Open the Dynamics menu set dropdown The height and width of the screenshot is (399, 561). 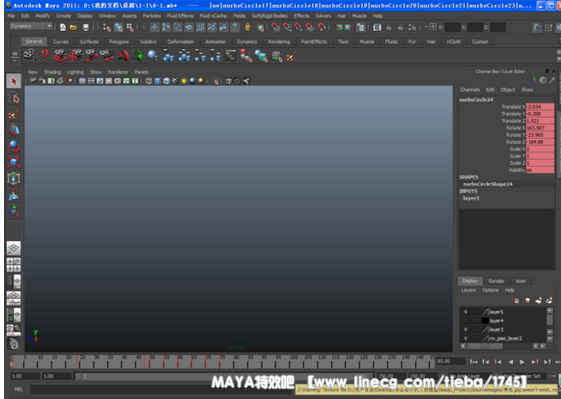coord(31,26)
